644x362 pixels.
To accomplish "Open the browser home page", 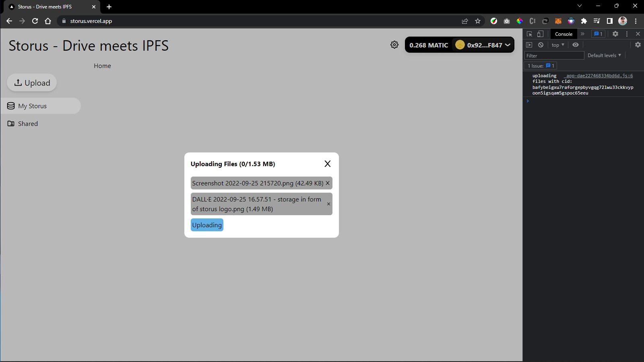I will click(48, 21).
